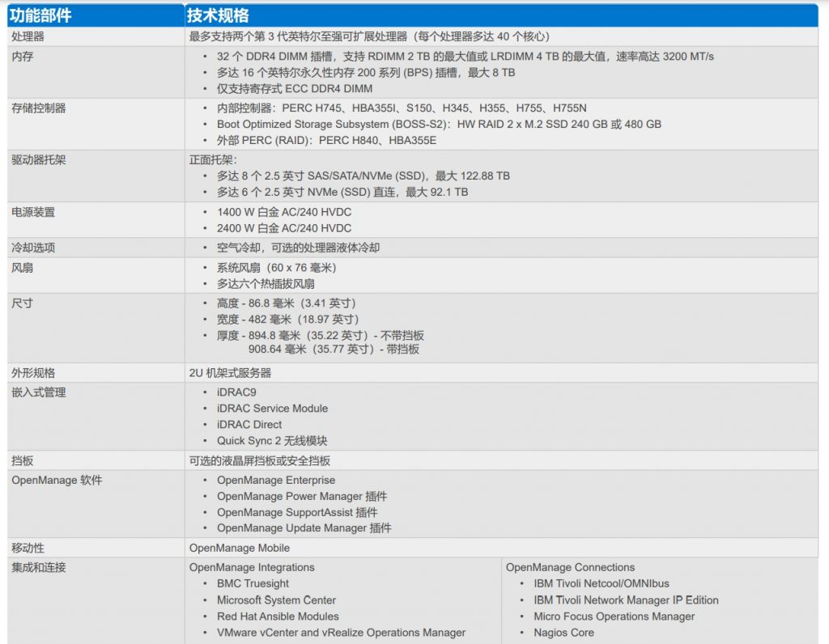
Task: Select the OpenManage Integrations heading
Action: point(252,567)
